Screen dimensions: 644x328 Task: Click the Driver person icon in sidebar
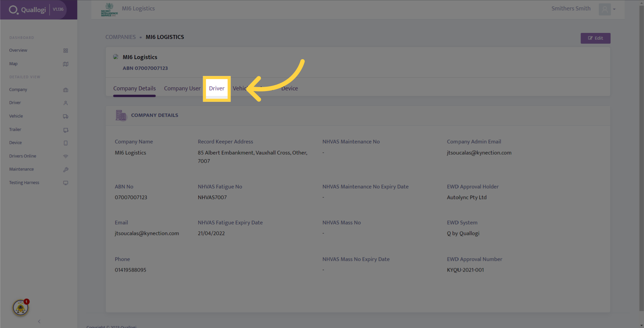point(65,103)
